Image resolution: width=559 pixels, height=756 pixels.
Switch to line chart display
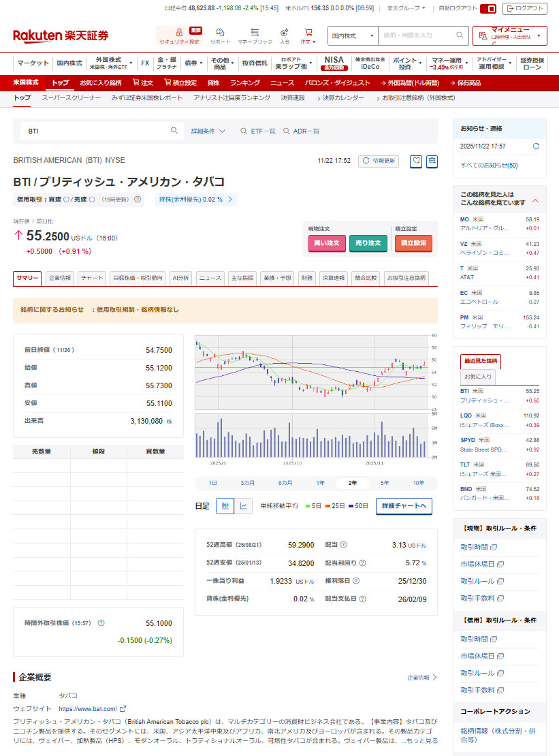tap(244, 506)
